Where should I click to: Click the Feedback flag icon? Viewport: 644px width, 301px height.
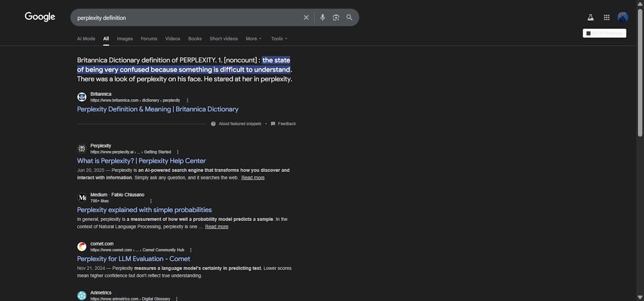click(273, 124)
